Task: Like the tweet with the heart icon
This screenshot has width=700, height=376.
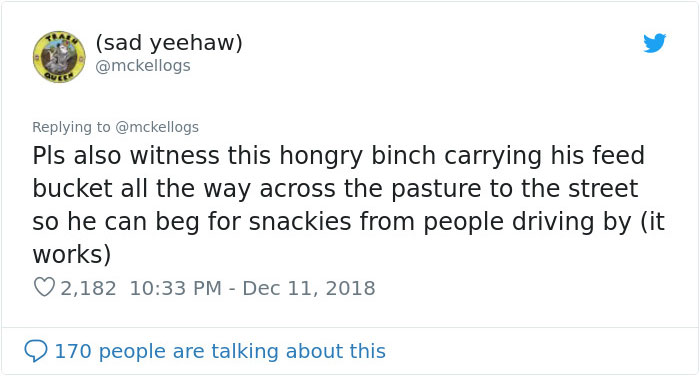Action: [x=44, y=287]
